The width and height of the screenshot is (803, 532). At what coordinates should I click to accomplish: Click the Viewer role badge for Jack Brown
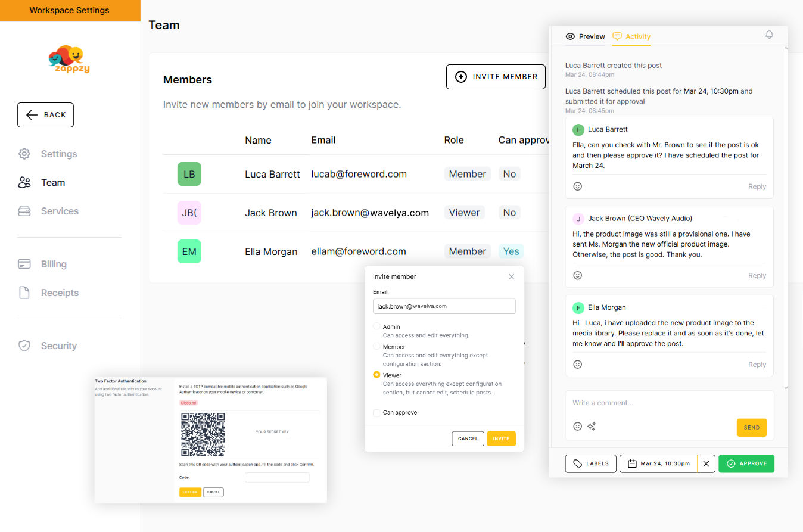click(464, 213)
